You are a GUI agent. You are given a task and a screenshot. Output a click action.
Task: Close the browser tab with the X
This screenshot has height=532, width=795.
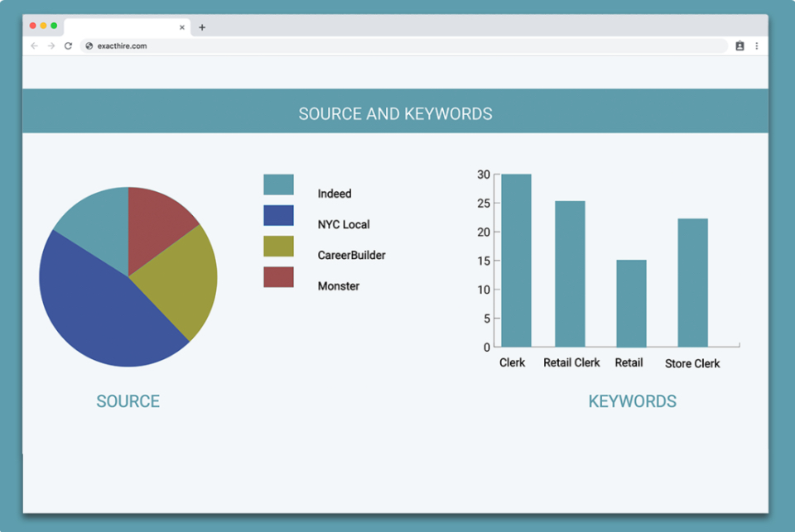182,27
